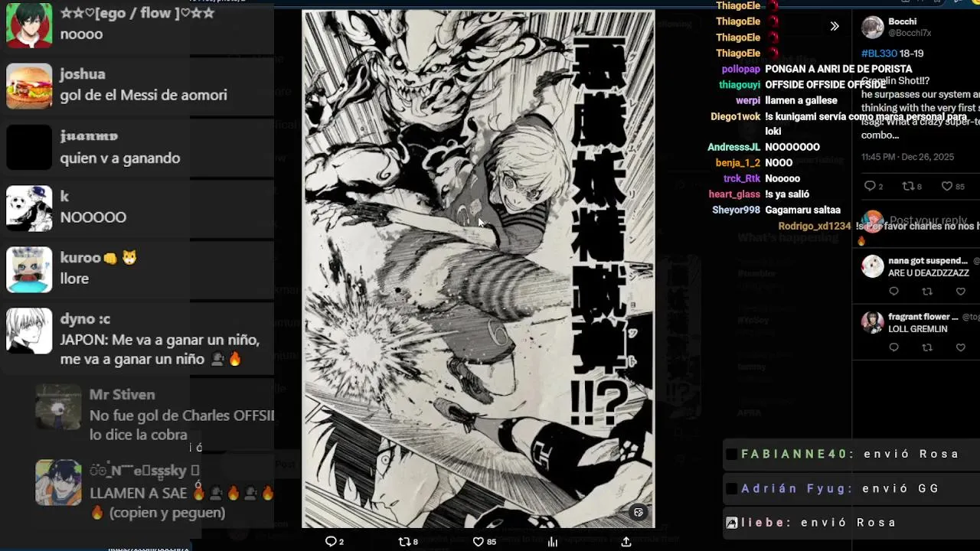Like the post using heart below the image
This screenshot has width=980, height=551.
[x=479, y=542]
